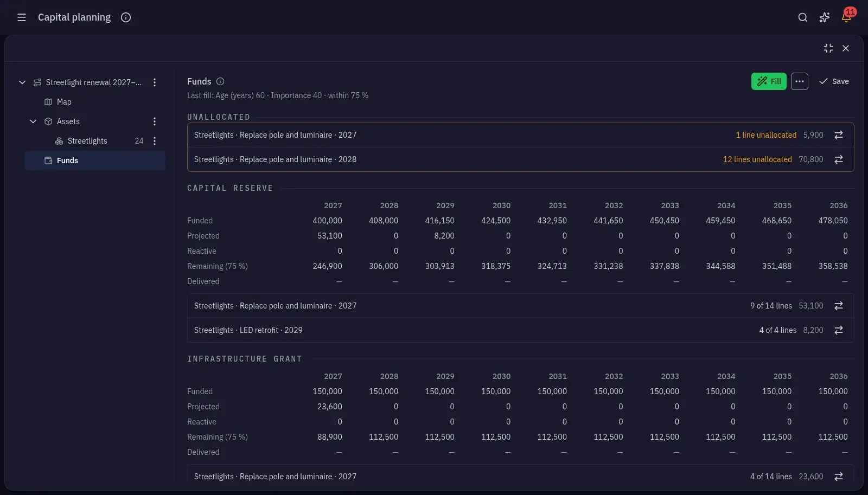Click swap icon on Capital Reserve 2027 row
This screenshot has height=495, width=868.
pos(839,306)
